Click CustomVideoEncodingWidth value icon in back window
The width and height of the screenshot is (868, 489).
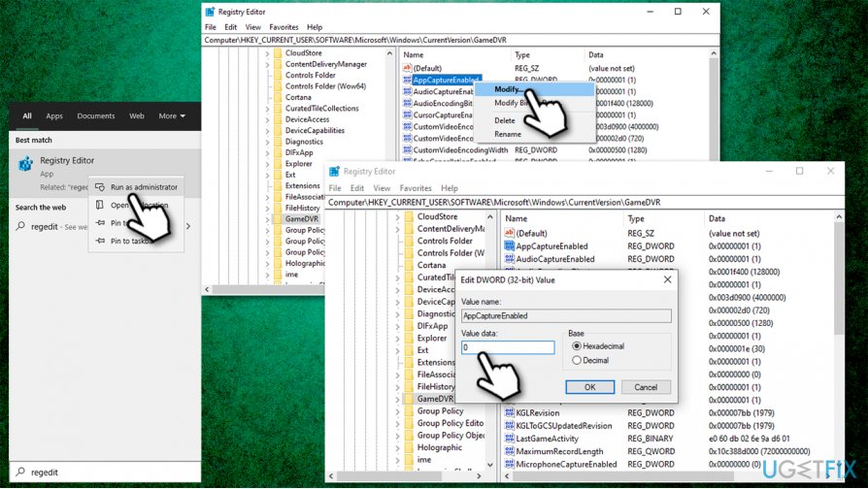click(408, 150)
